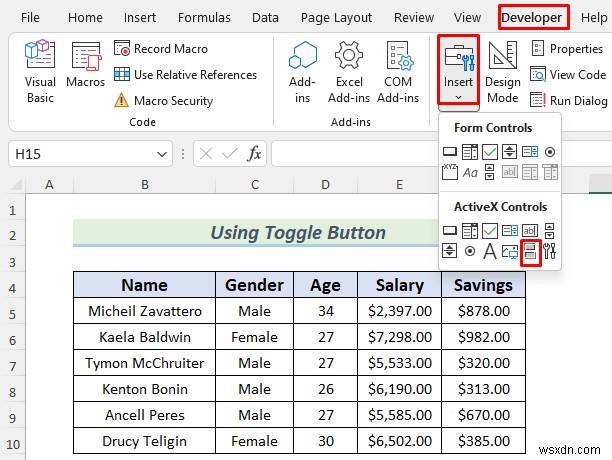Screen dimensions: 612x460
Task: Select Form Controls Group Box
Action: coord(450,172)
